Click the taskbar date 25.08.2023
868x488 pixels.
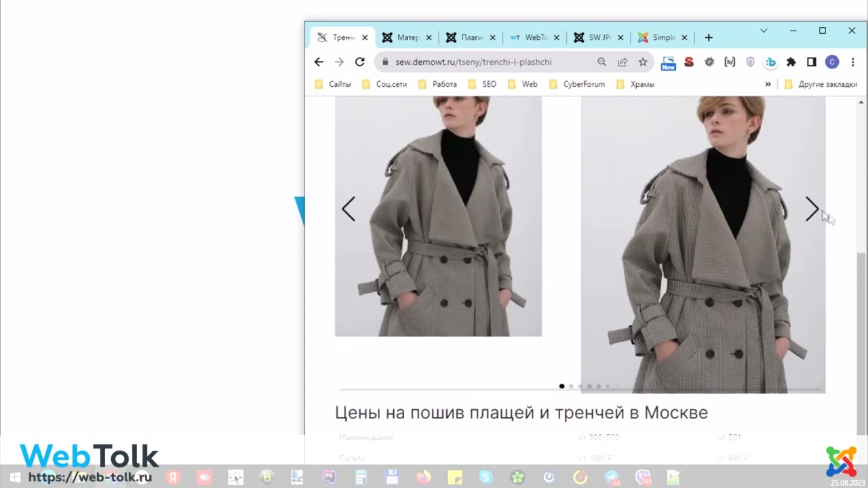[x=848, y=483]
